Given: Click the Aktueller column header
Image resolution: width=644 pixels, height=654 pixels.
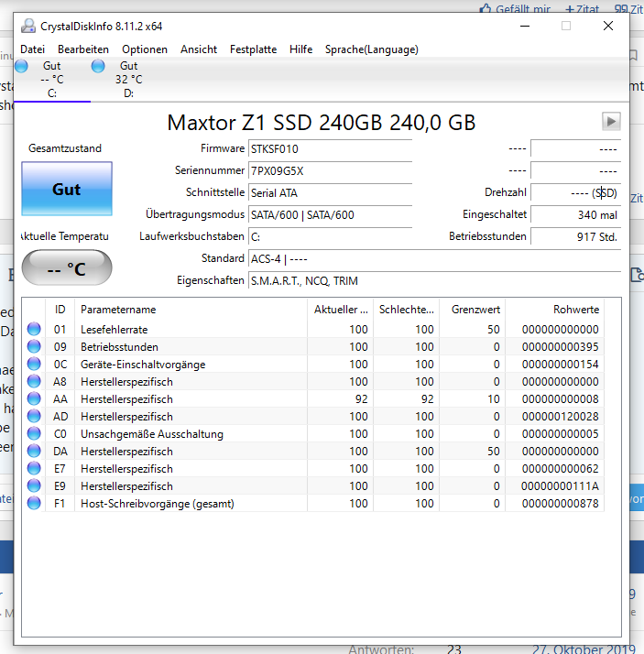Looking at the screenshot, I should point(341,310).
